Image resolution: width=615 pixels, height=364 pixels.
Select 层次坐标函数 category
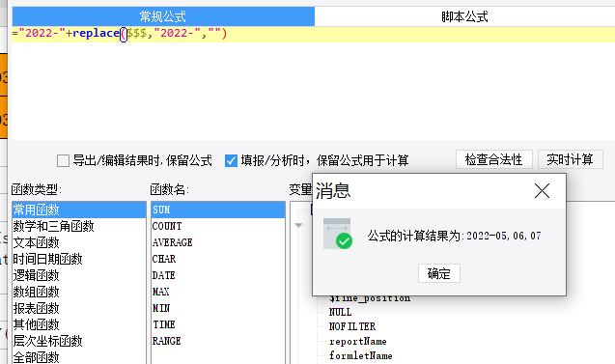(x=79, y=341)
